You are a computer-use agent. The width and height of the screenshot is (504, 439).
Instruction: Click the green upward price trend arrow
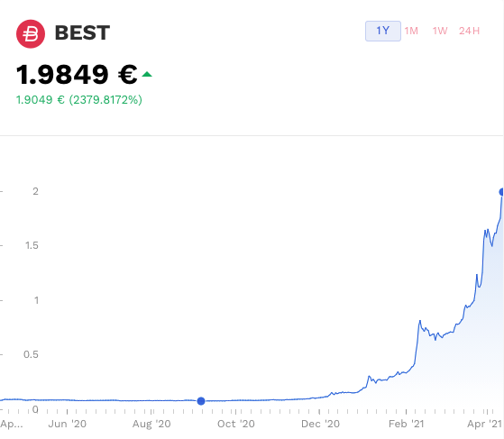coord(147,75)
